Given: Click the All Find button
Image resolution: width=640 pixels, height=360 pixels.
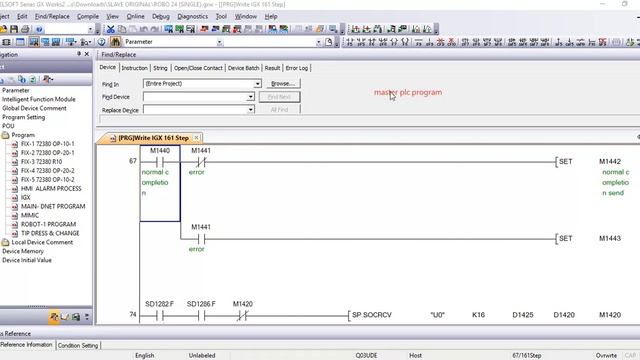Looking at the screenshot, I should tap(280, 109).
